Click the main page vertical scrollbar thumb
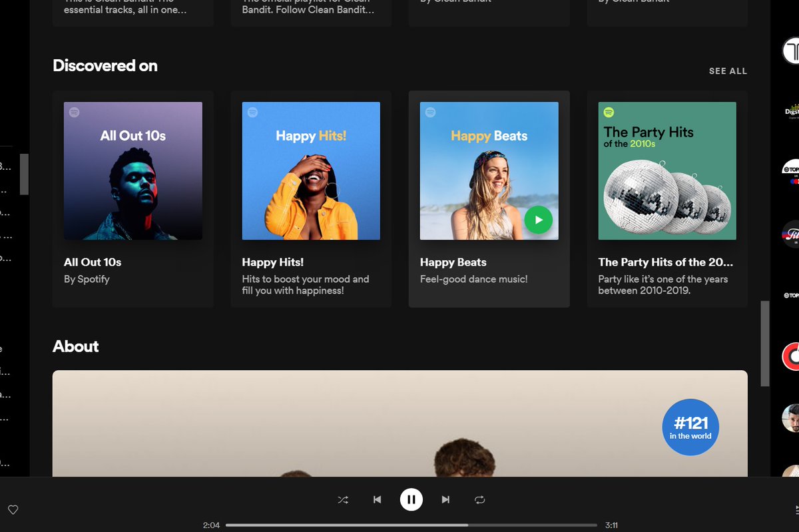799x532 pixels. pyautogui.click(x=765, y=344)
